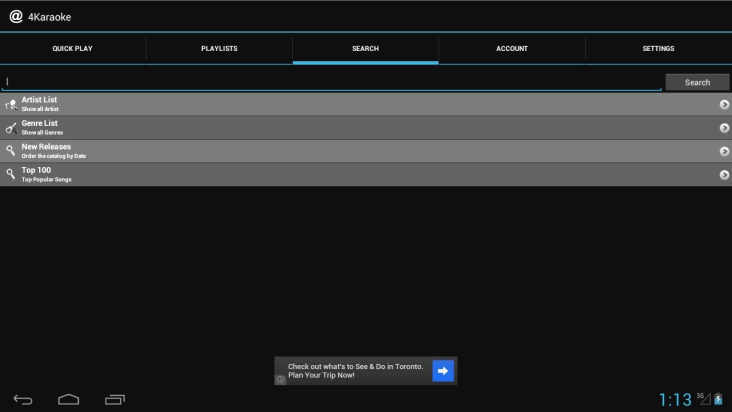Click the Search button

(697, 82)
